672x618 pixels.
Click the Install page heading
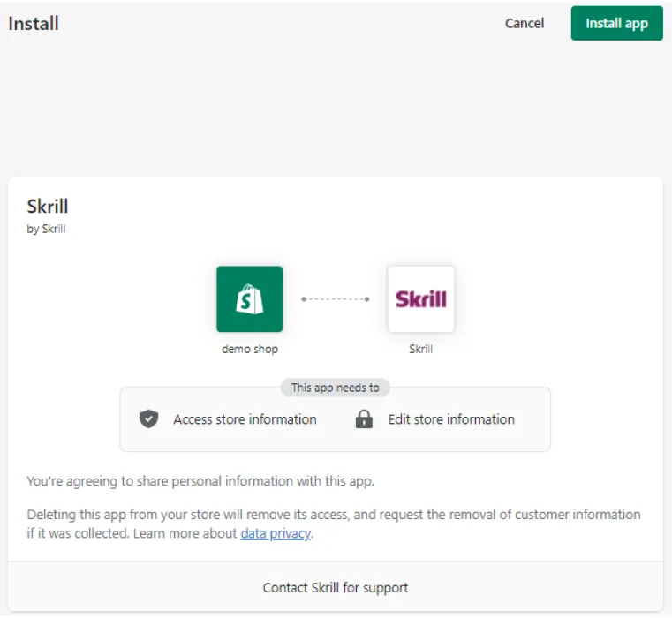[x=34, y=23]
